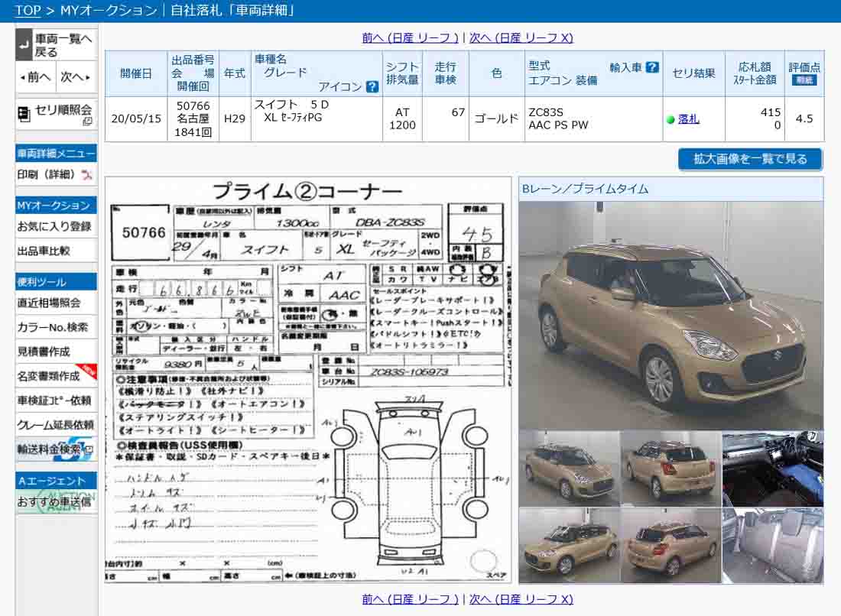Go to TOP breadcrumb link

28,10
